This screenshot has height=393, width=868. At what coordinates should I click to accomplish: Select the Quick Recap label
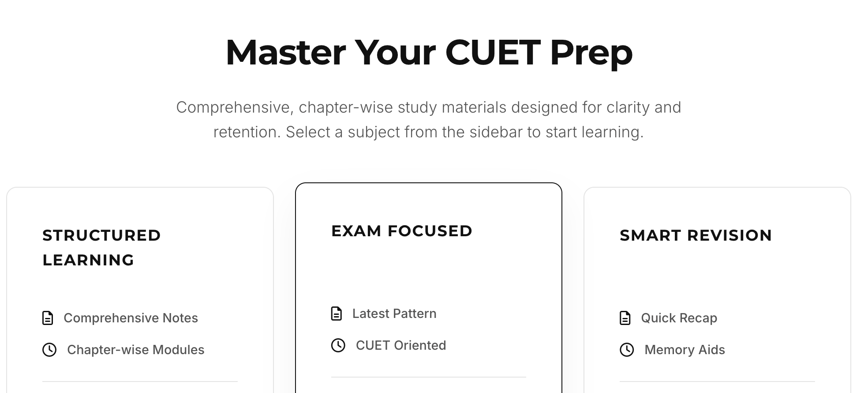(679, 317)
